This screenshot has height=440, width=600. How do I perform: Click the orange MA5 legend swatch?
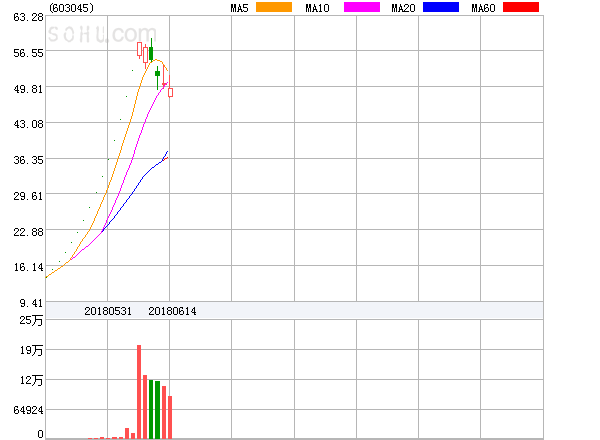click(274, 7)
